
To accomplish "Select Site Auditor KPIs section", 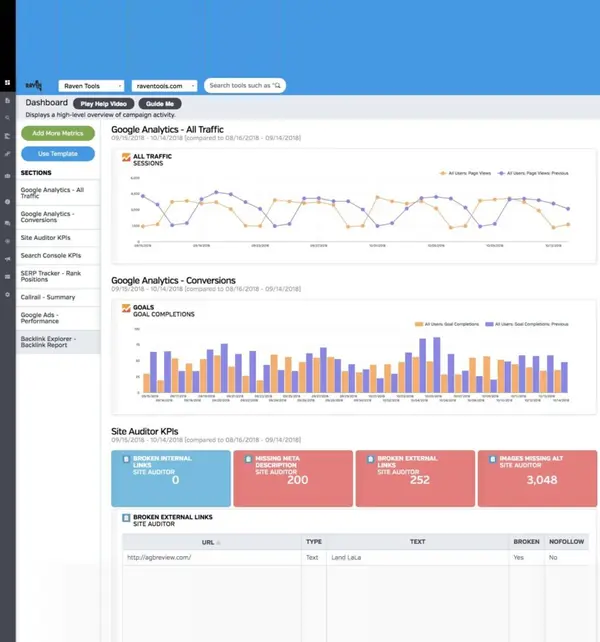I will coord(58,238).
